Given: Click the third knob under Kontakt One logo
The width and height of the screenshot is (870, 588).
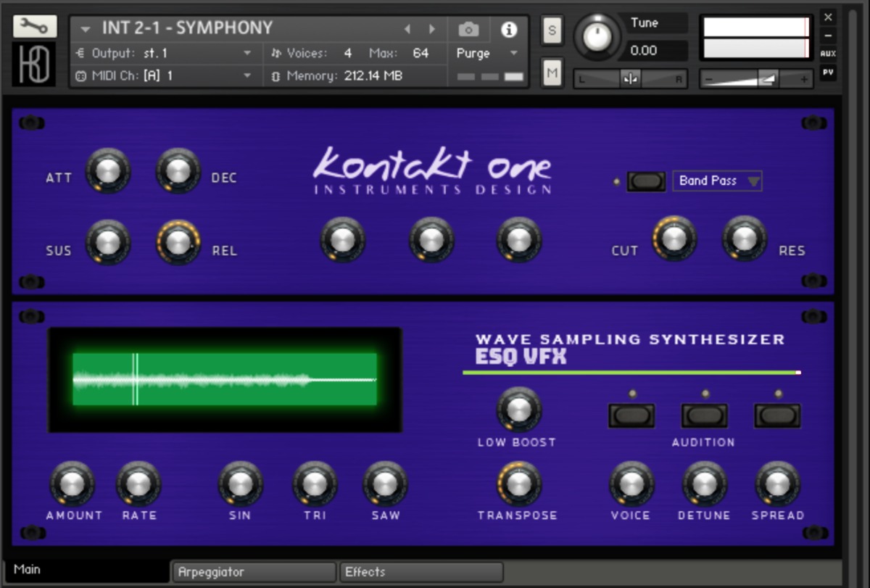Looking at the screenshot, I should pyautogui.click(x=519, y=239).
